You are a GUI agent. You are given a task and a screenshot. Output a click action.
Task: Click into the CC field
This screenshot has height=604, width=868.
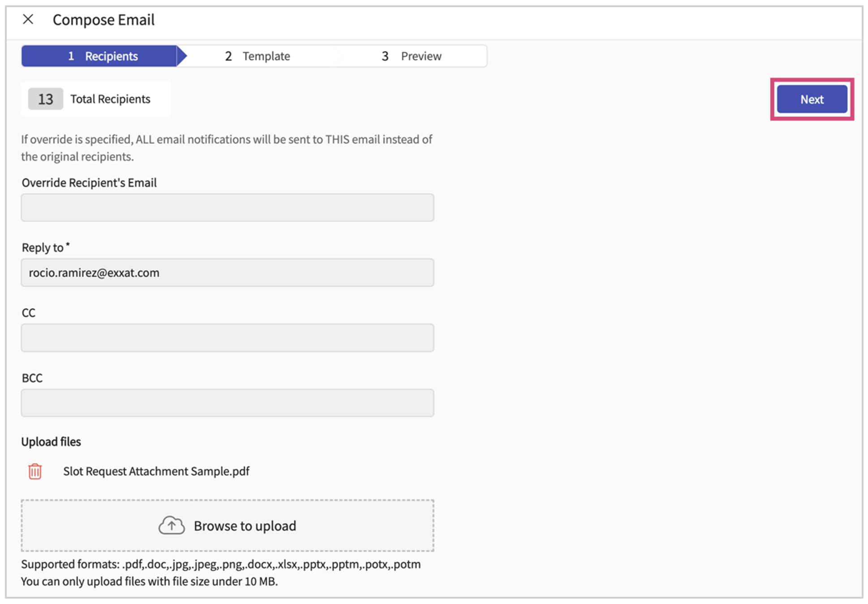[x=227, y=338]
